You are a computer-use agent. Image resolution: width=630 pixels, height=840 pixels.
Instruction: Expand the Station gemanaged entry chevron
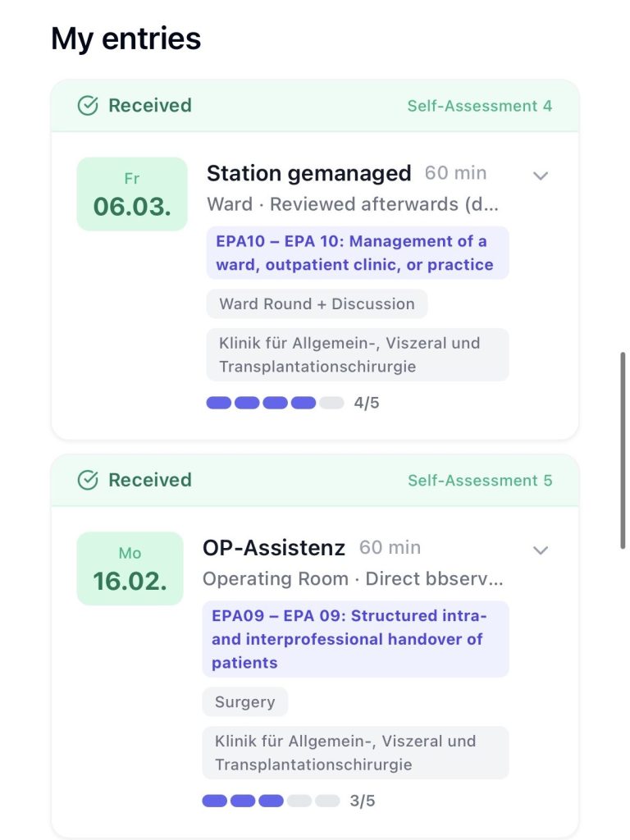point(540,175)
